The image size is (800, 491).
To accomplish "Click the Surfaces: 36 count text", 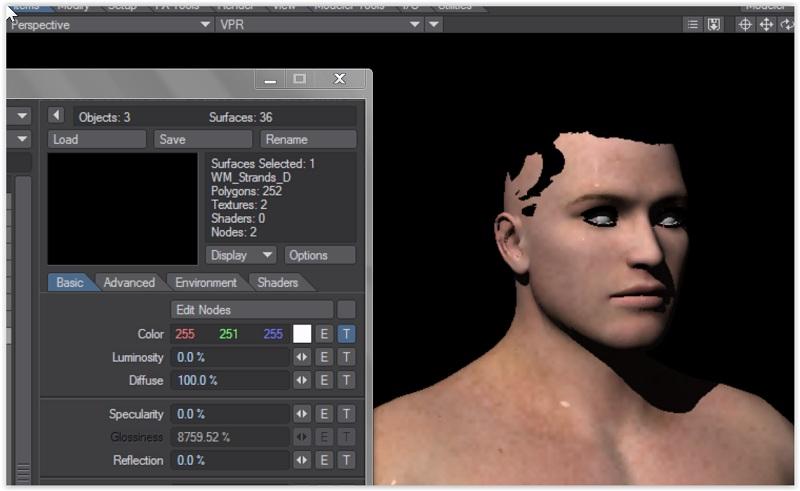I will 240,117.
